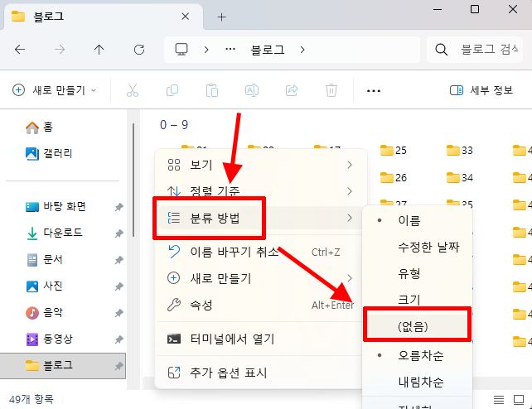Switch to large icons view in status bar
The height and width of the screenshot is (409, 532).
519,400
